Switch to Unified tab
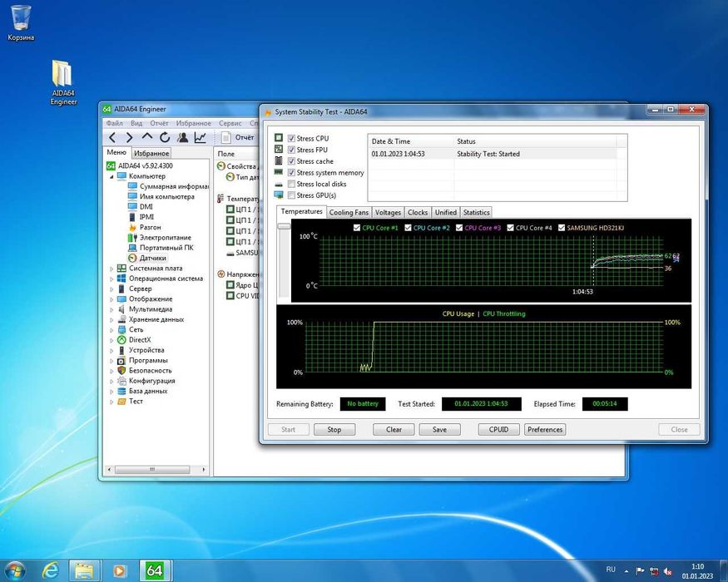Screen dimensions: 728x582 [446, 213]
